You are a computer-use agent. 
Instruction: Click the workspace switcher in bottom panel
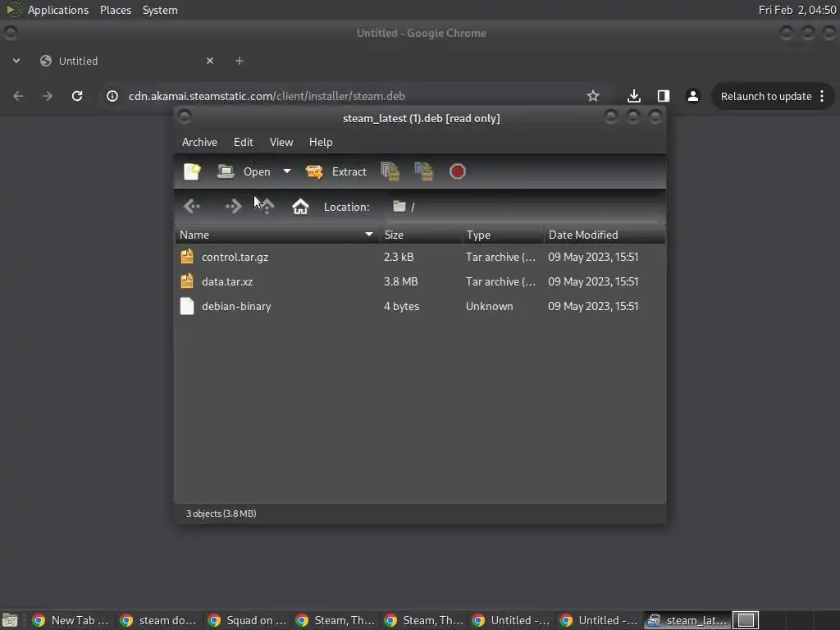pyautogui.click(x=746, y=620)
